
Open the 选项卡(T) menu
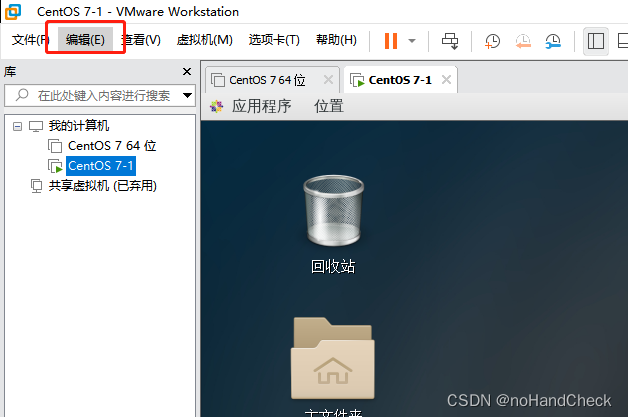pyautogui.click(x=274, y=40)
